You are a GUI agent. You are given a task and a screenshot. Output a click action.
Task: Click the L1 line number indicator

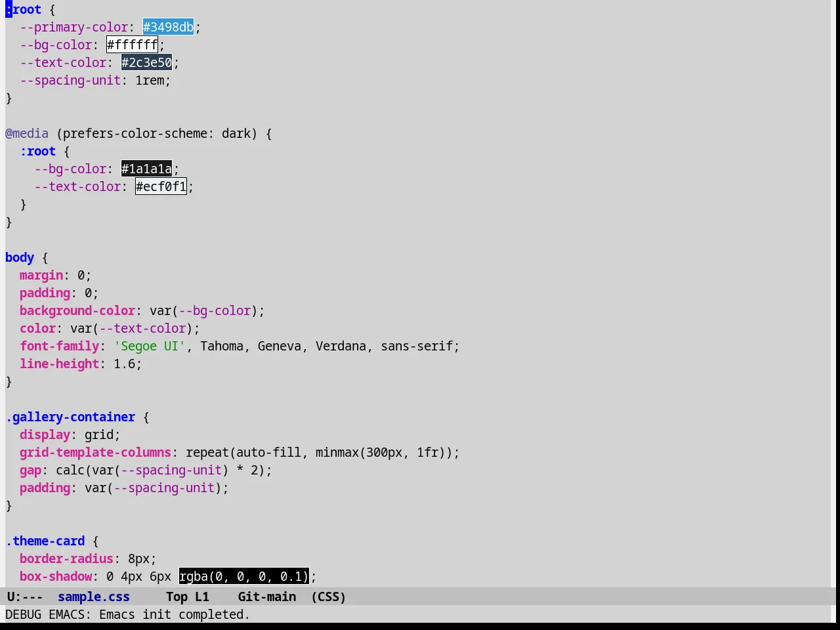click(x=202, y=597)
